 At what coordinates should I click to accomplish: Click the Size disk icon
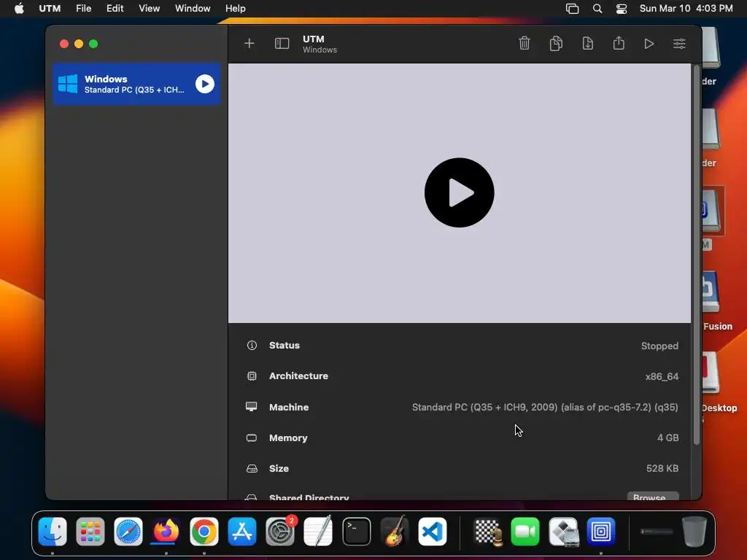click(252, 469)
